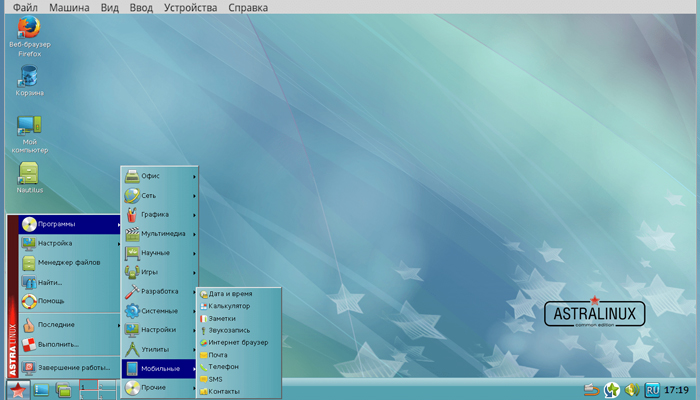Open the Устройства menu
Image resolution: width=700 pixels, height=400 pixels.
191,8
